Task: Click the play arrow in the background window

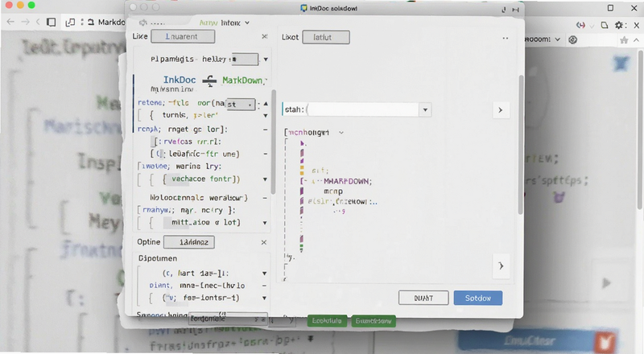Action: coord(606,283)
